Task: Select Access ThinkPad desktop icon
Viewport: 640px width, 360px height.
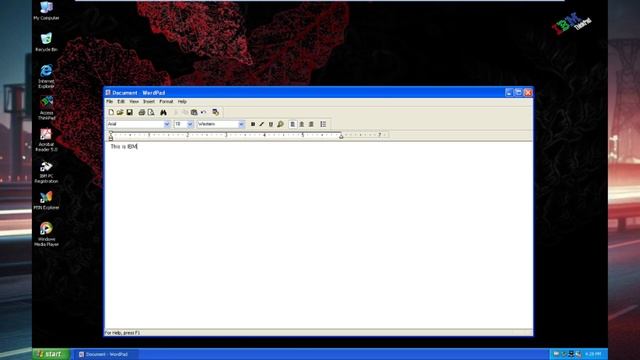Action: point(46,108)
